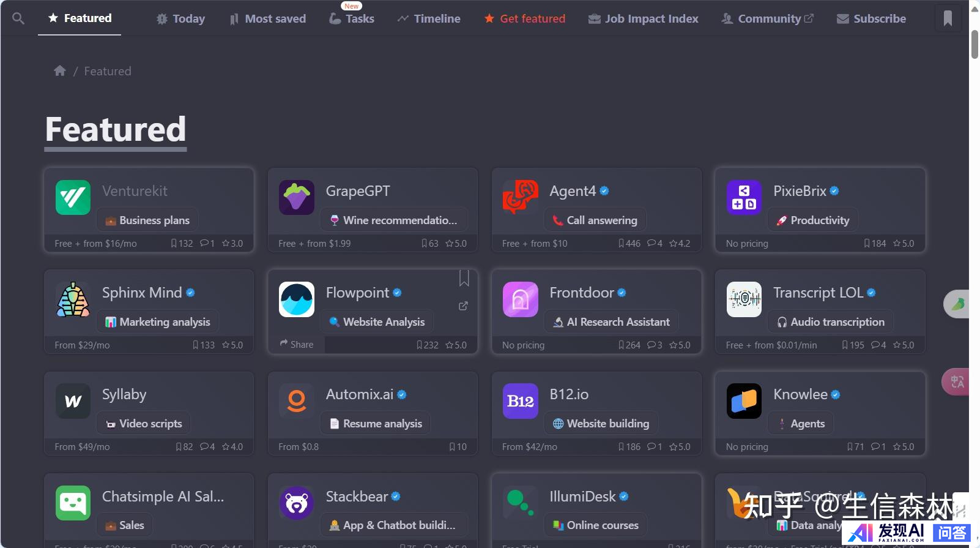980x548 pixels.
Task: Open the PixieBrix purple icon
Action: click(744, 197)
